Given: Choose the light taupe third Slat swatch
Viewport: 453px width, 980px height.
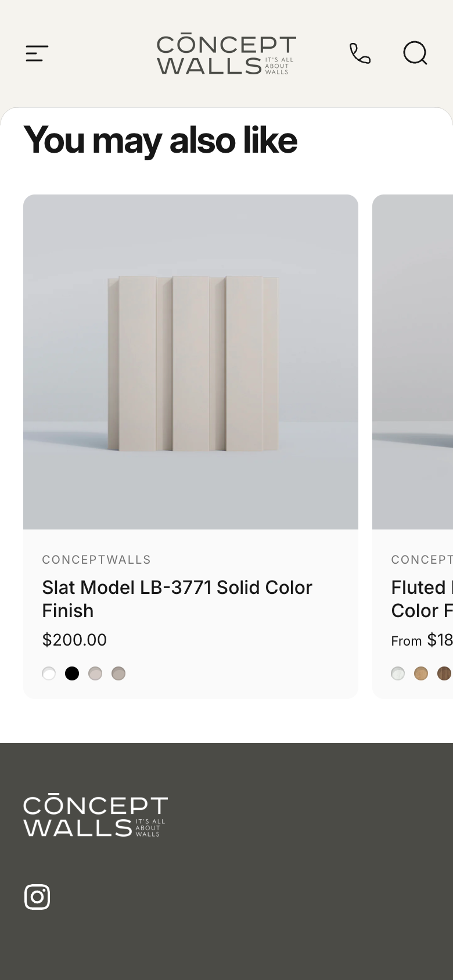Looking at the screenshot, I should click(x=95, y=673).
